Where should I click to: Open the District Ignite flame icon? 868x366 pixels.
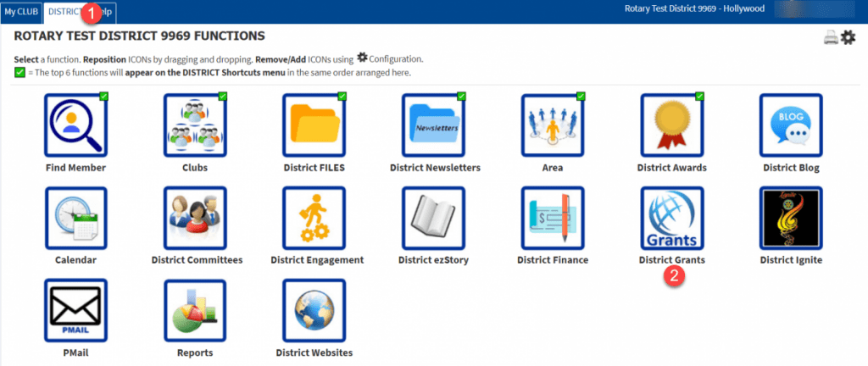791,218
